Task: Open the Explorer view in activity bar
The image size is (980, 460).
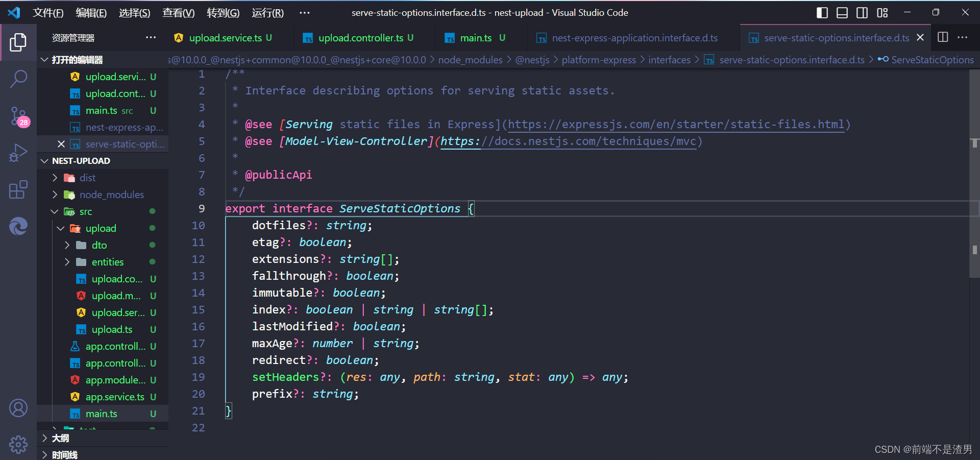Action: [18, 42]
